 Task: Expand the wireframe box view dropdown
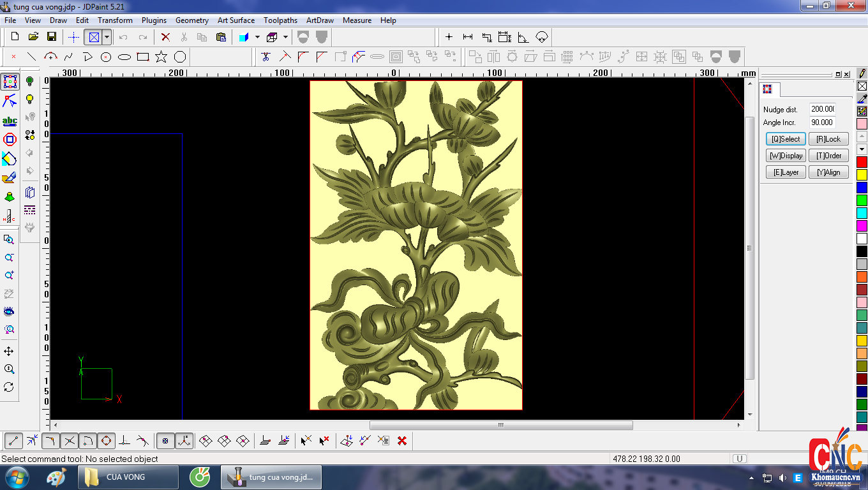[285, 37]
